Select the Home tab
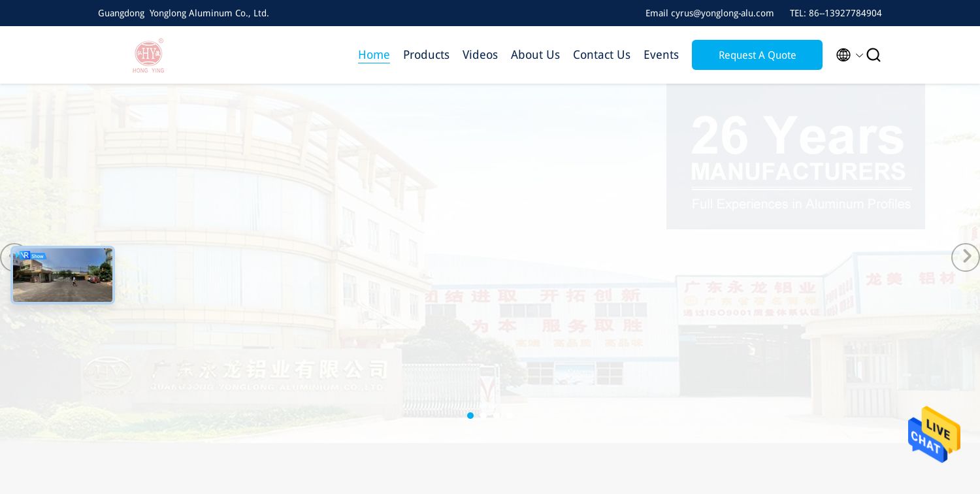The height and width of the screenshot is (494, 980). click(x=374, y=55)
